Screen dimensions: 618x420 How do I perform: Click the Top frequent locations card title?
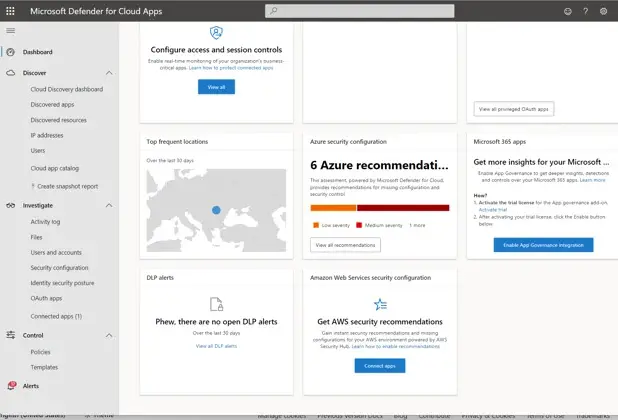[177, 142]
